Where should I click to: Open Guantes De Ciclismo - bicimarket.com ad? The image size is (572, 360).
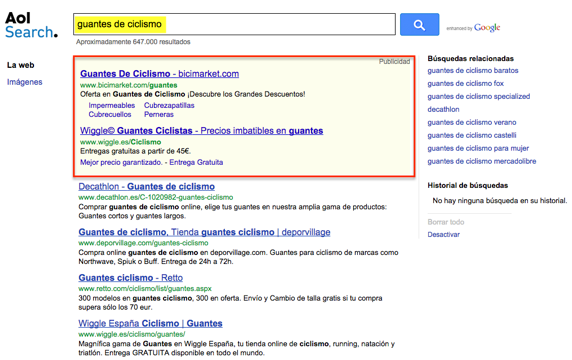(159, 74)
